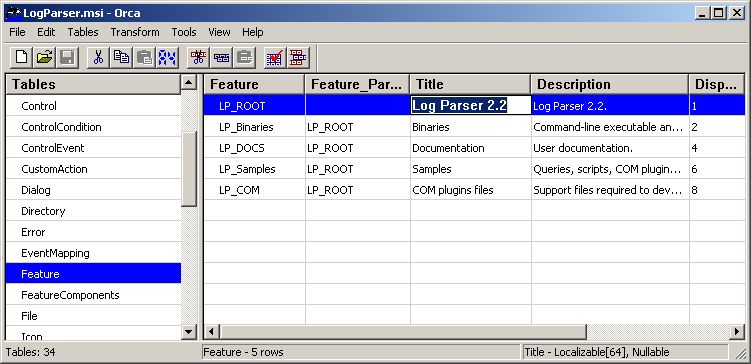Viewport: 751px width, 364px height.
Task: Sort by the Display column header
Action: 717,84
